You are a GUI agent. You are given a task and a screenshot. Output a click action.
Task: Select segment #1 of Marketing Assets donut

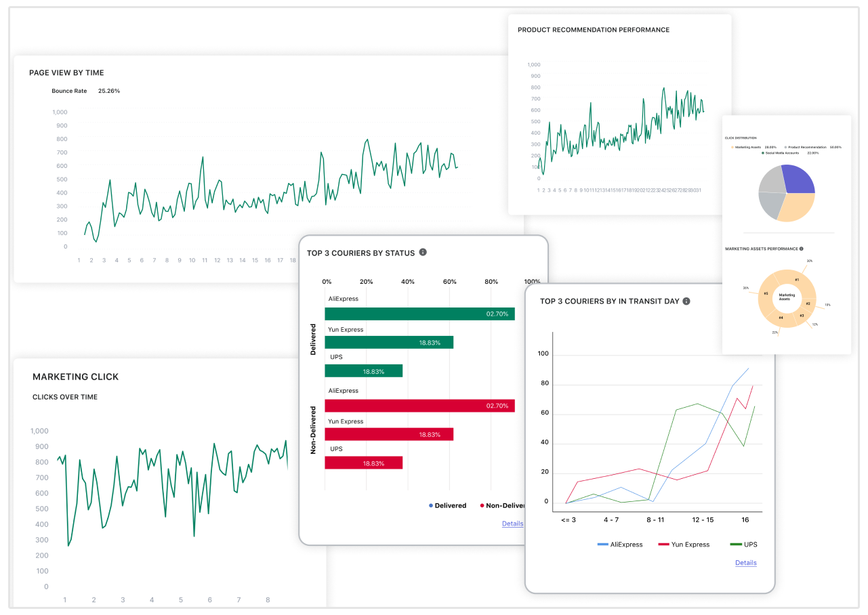[797, 279]
